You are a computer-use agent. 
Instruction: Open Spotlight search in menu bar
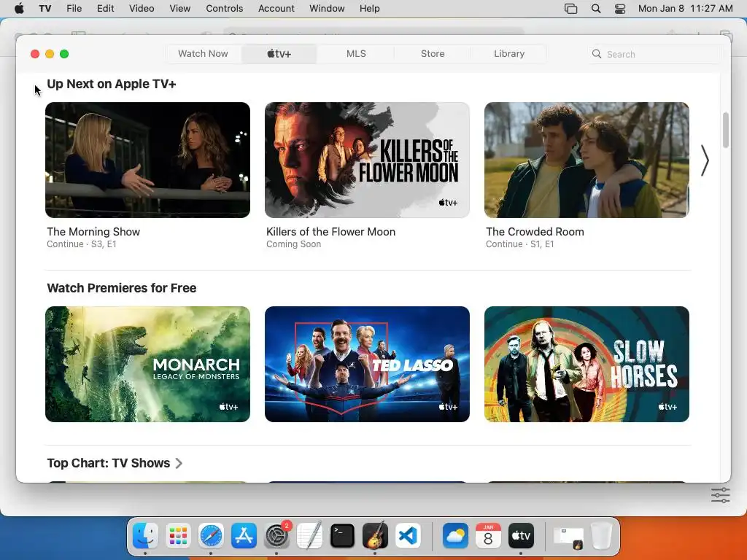(595, 8)
